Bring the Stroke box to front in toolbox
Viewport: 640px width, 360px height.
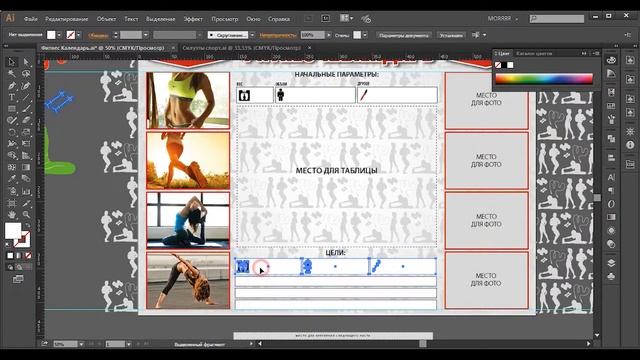click(25, 242)
